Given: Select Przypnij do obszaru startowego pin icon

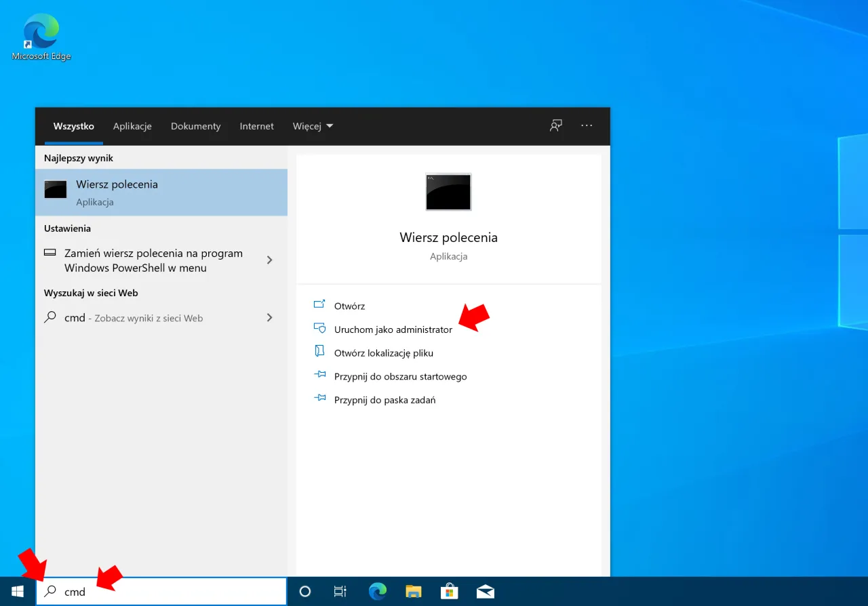Looking at the screenshot, I should 319,375.
